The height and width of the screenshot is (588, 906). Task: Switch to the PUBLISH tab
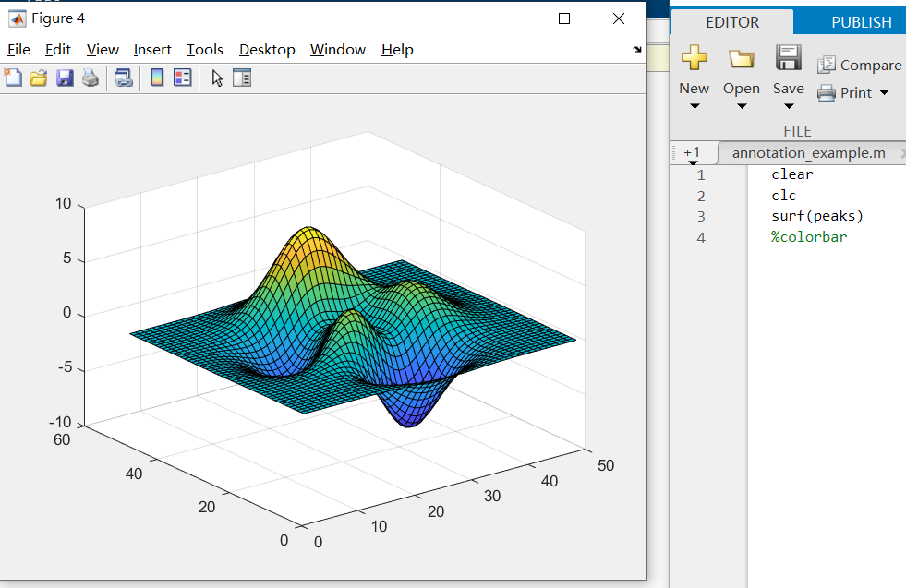coord(861,20)
